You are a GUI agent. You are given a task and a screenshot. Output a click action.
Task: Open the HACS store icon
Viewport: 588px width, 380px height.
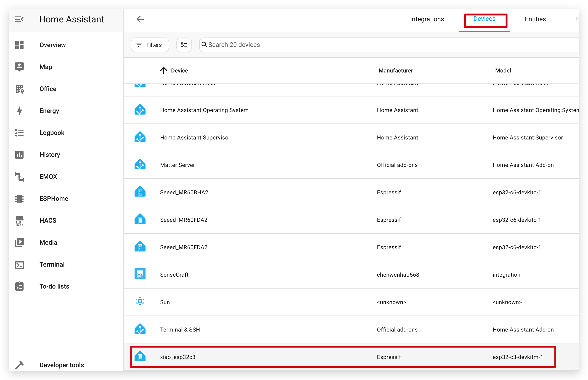tap(19, 221)
